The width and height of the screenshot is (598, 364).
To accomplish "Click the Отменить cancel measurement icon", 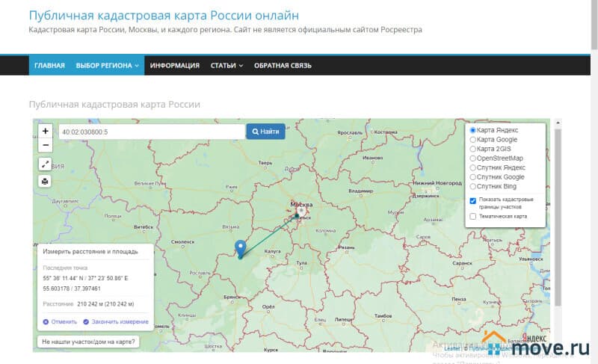I will [46, 321].
